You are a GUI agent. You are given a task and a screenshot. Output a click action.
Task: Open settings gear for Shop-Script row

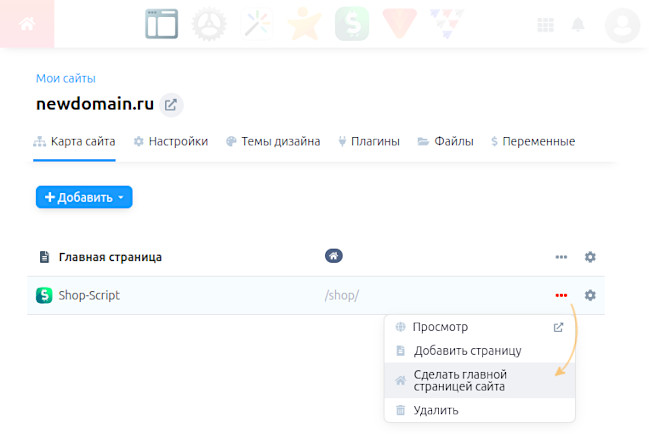590,295
